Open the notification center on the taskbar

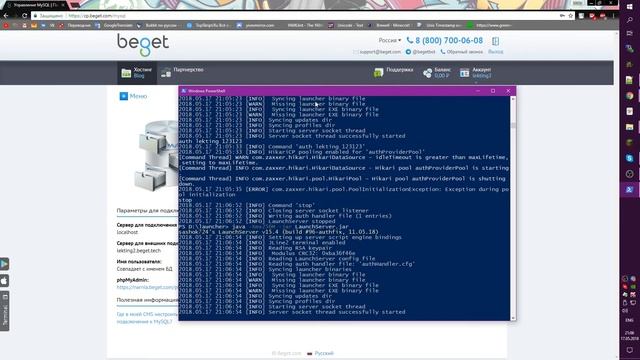click(x=629, y=351)
